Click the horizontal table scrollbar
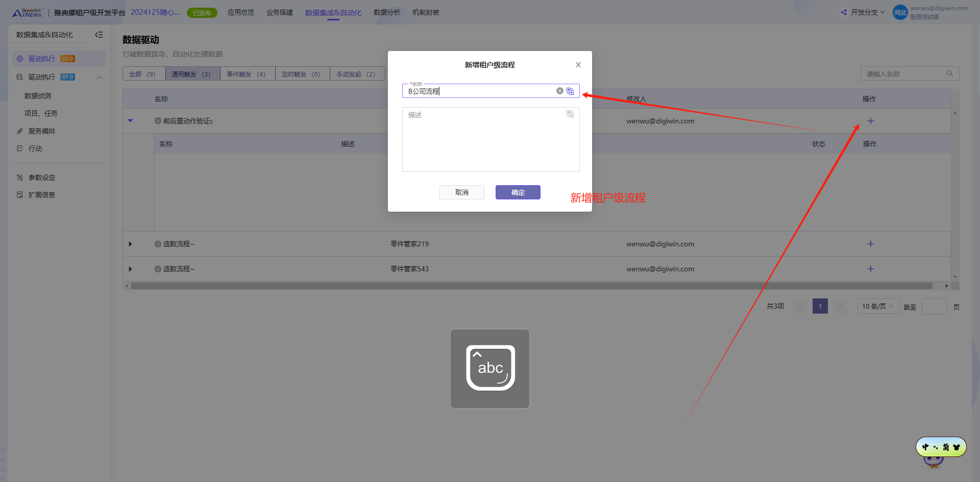This screenshot has width=980, height=482. (x=531, y=286)
